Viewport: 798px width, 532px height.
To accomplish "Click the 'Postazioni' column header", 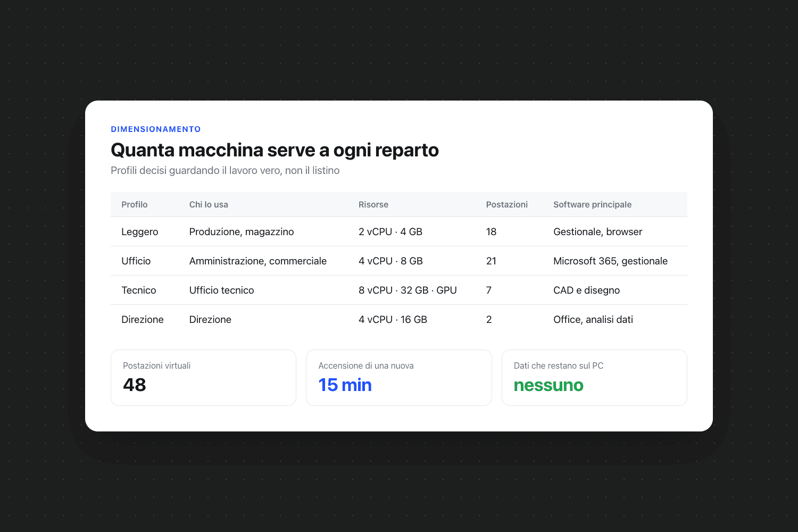I will (507, 204).
